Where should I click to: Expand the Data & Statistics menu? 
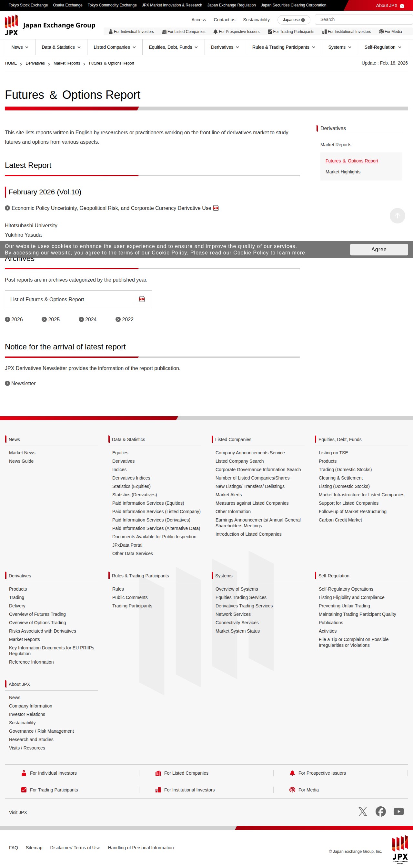pyautogui.click(x=61, y=47)
